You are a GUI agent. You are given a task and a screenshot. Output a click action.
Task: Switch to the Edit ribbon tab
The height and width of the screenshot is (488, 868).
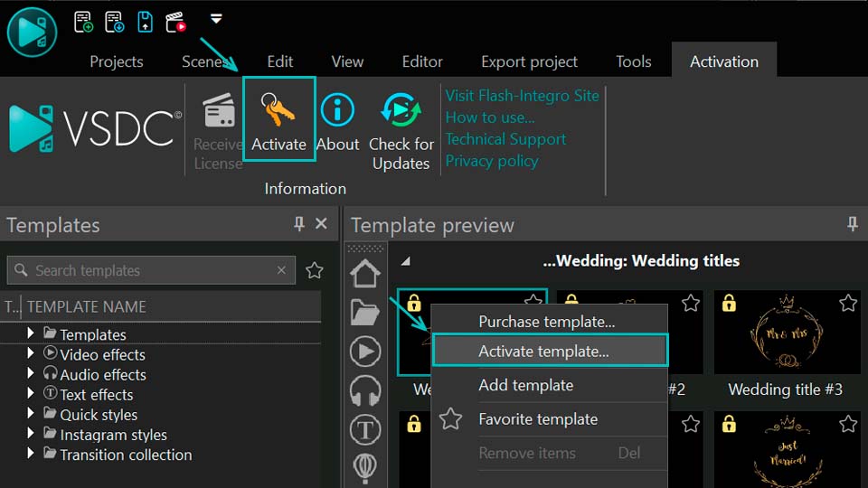[x=280, y=61]
